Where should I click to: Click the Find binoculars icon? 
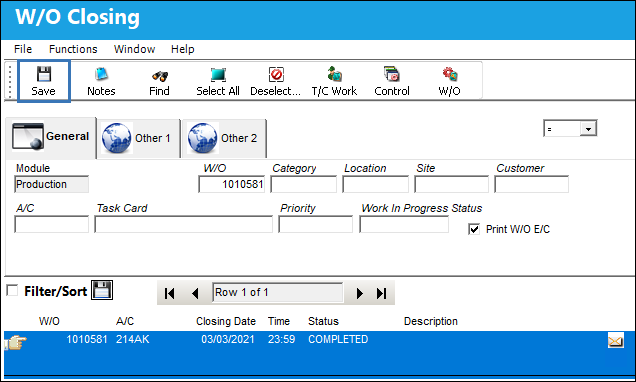tap(159, 75)
